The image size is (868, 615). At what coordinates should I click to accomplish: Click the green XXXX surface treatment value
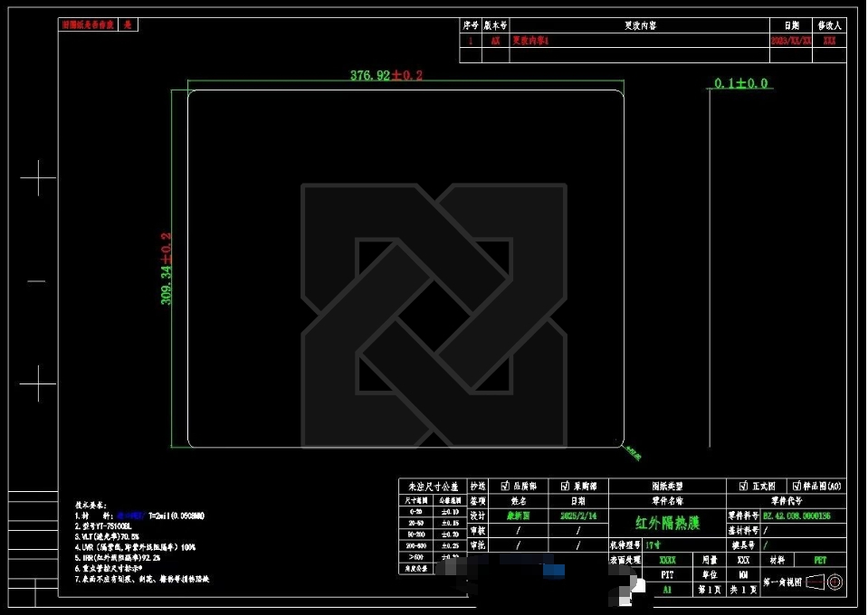pos(668,560)
